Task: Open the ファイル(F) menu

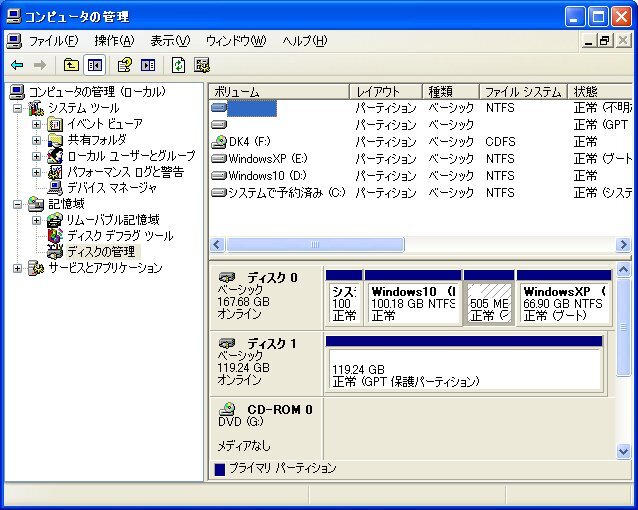Action: [53, 41]
